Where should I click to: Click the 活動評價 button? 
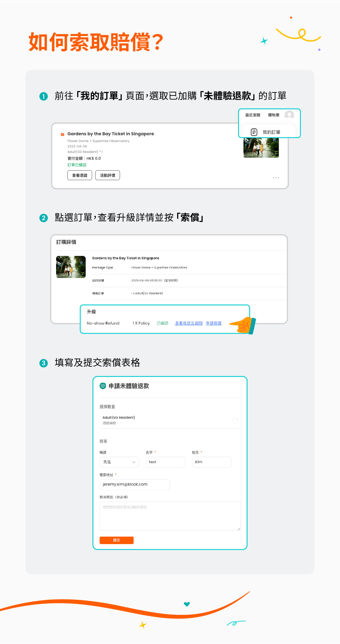107,175
